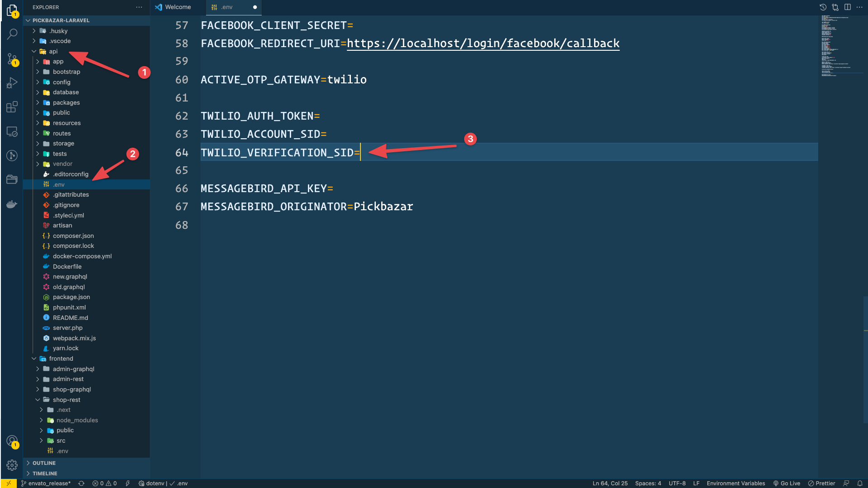868x488 pixels.
Task: Open the Project Manager folder icon
Action: (12, 179)
